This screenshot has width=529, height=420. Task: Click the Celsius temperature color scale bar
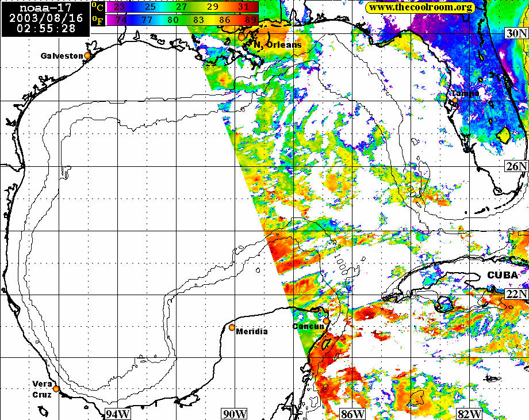coord(182,7)
